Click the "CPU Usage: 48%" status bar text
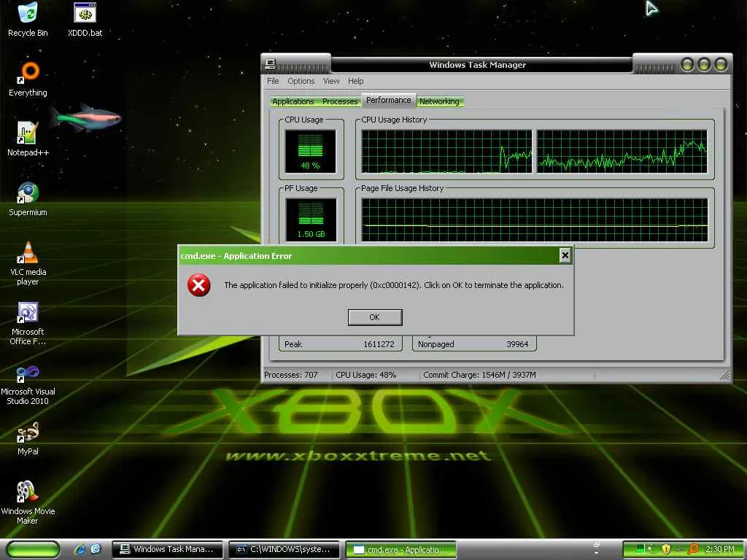This screenshot has height=560, width=747. tap(366, 376)
